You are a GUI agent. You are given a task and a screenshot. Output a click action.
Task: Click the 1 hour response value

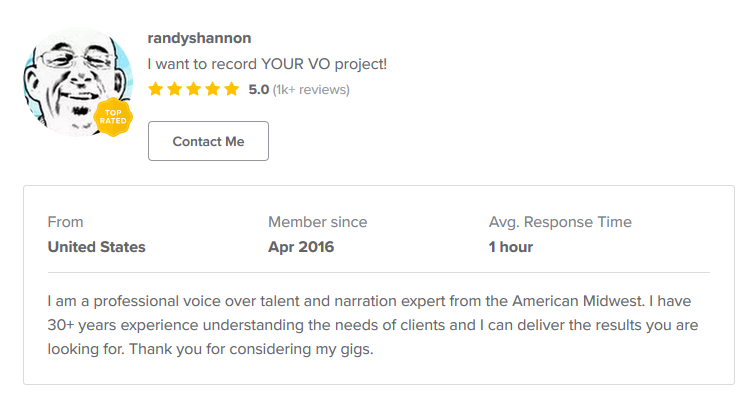[x=510, y=247]
